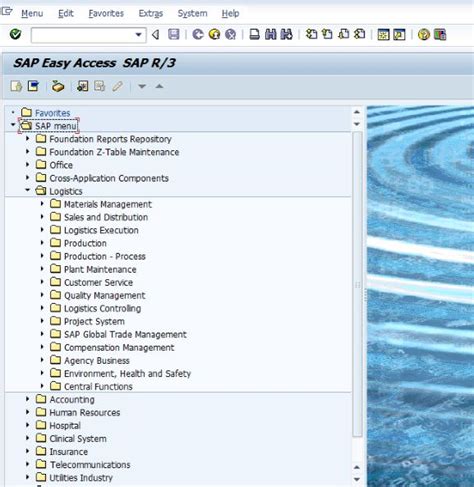474x487 pixels.
Task: Click the pencil Change favorites icon
Action: (118, 86)
